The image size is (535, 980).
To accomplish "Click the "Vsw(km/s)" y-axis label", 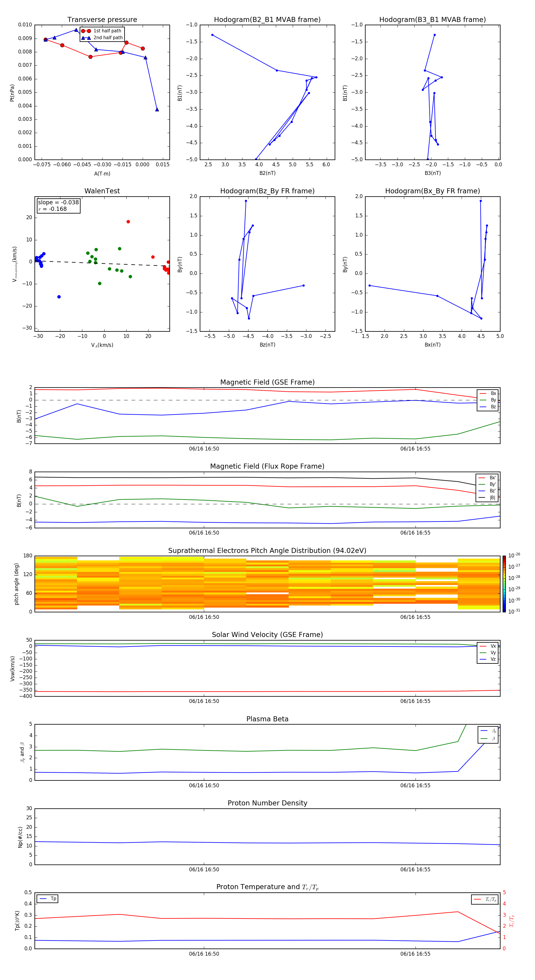I will click(12, 668).
